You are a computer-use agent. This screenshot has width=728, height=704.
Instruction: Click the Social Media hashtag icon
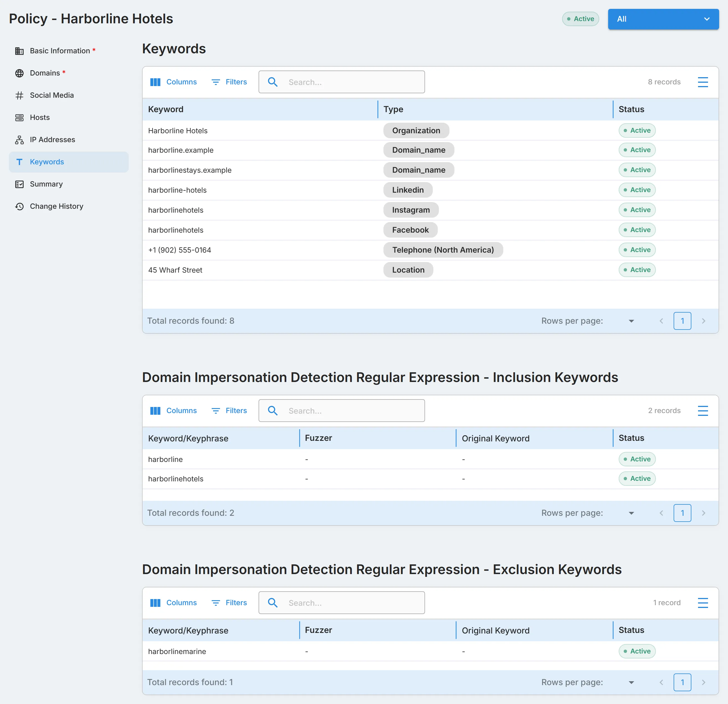tap(19, 95)
